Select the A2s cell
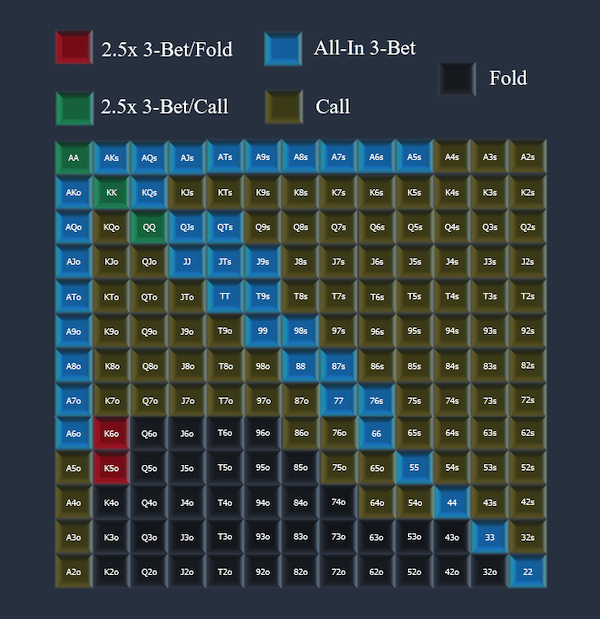The image size is (600, 619). point(528,157)
